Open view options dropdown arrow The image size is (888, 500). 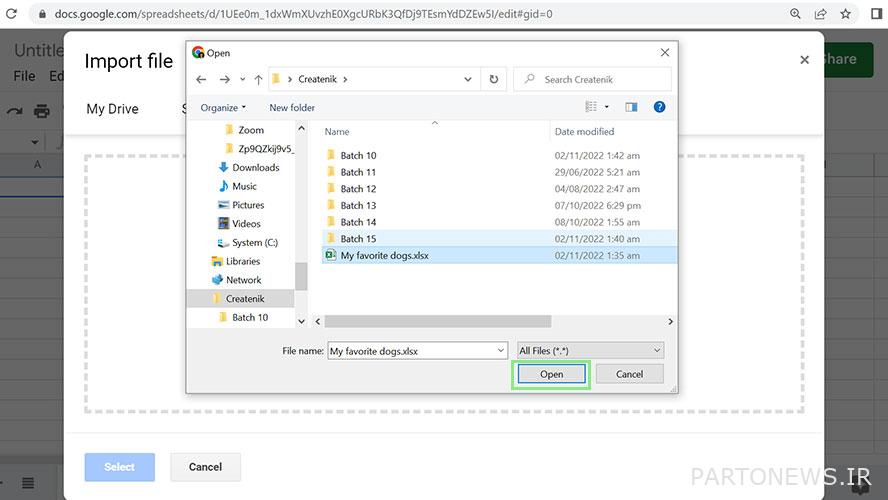point(607,106)
